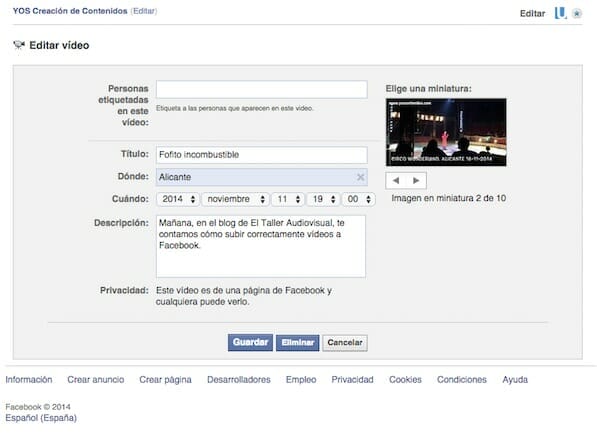Screen dimensions: 597x433
Task: Open the Privacidad footer link
Action: [352, 380]
